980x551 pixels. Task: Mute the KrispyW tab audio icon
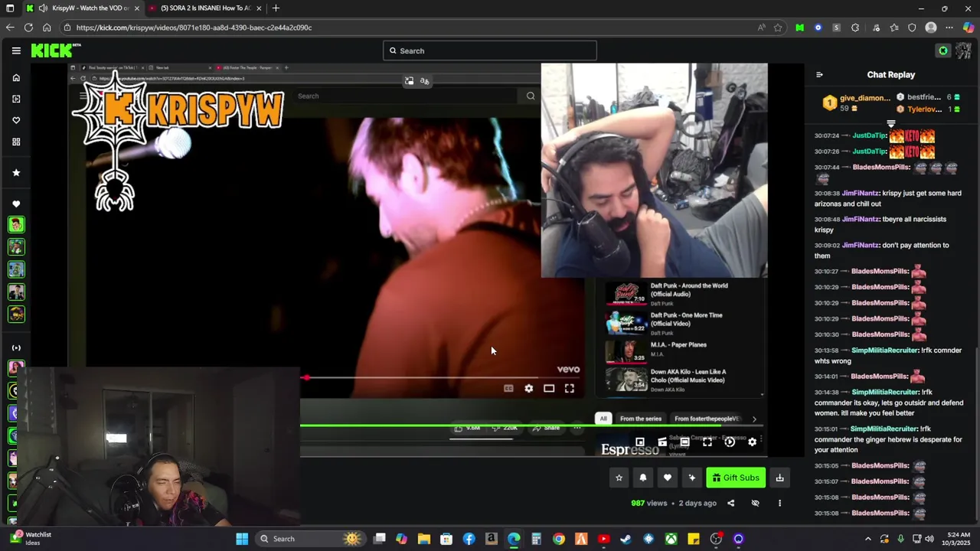[x=43, y=8]
